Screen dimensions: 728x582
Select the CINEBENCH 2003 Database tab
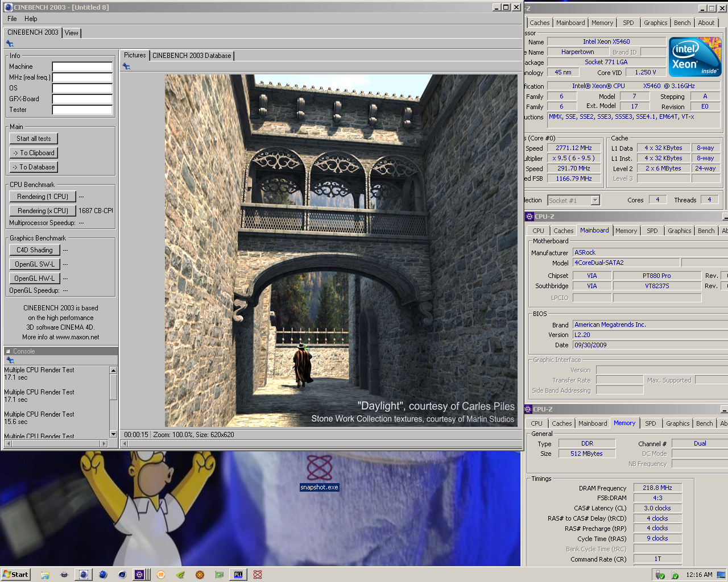pos(192,56)
